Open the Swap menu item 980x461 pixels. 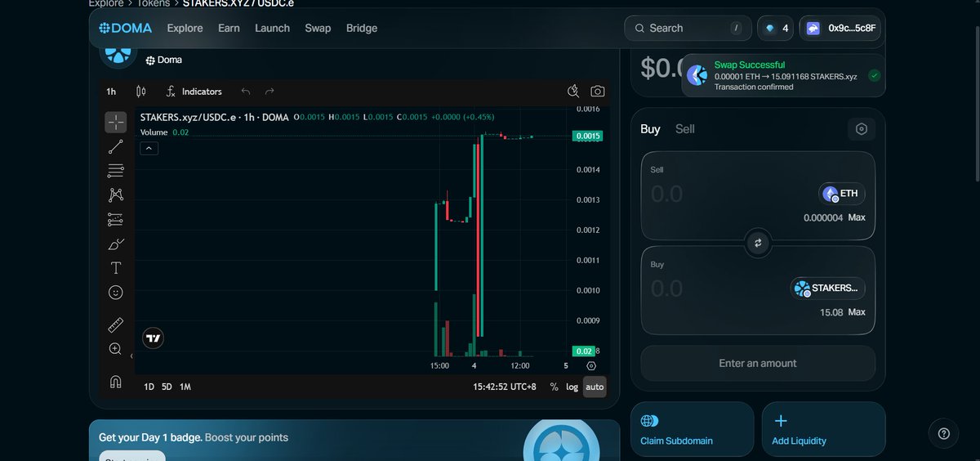click(318, 28)
